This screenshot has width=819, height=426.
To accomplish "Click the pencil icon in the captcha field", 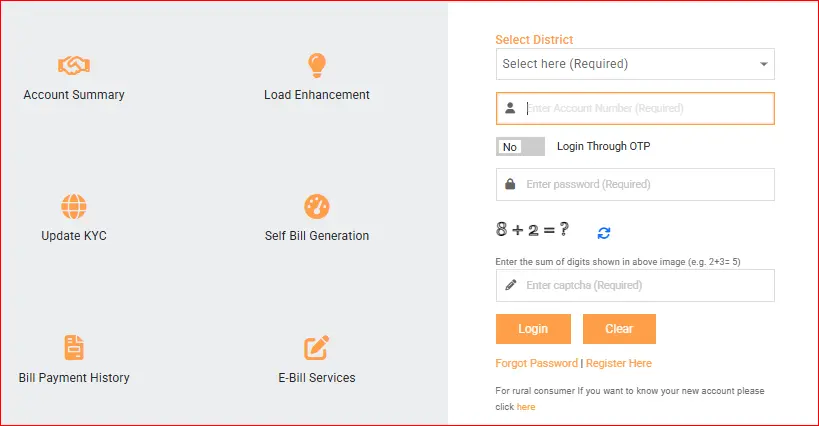I will click(511, 285).
